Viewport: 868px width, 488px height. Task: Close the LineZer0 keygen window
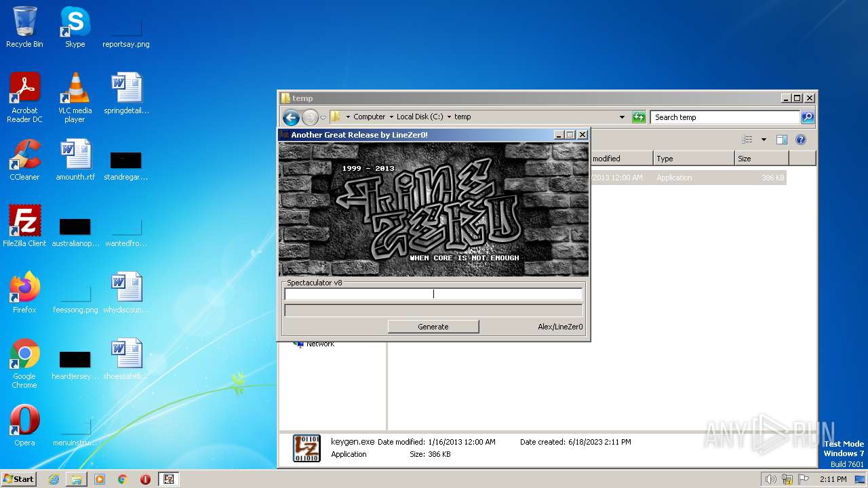[x=582, y=135]
